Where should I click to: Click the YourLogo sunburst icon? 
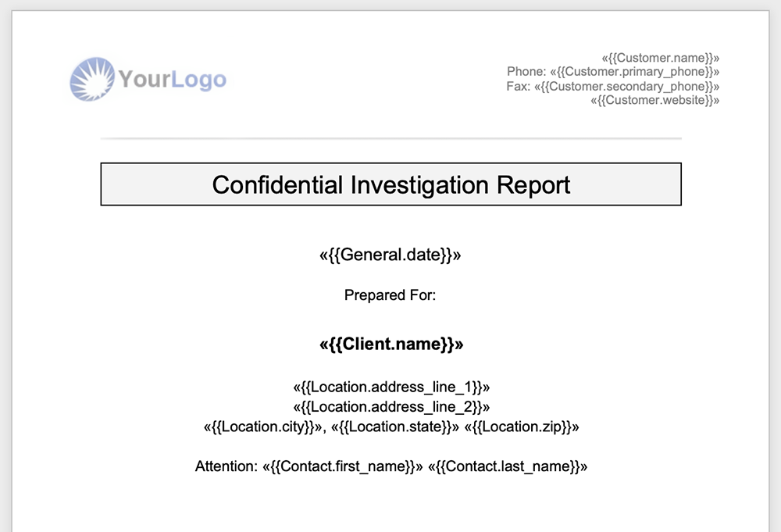92,79
